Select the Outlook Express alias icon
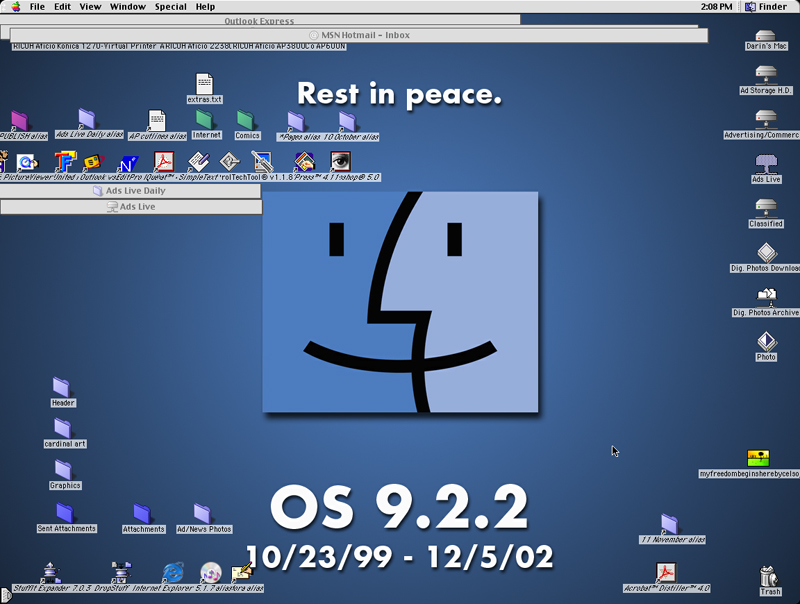The image size is (800, 604). pyautogui.click(x=93, y=162)
